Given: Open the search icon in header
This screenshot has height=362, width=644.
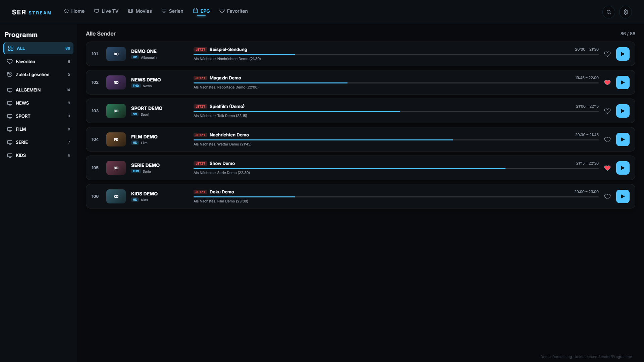Looking at the screenshot, I should [x=609, y=12].
